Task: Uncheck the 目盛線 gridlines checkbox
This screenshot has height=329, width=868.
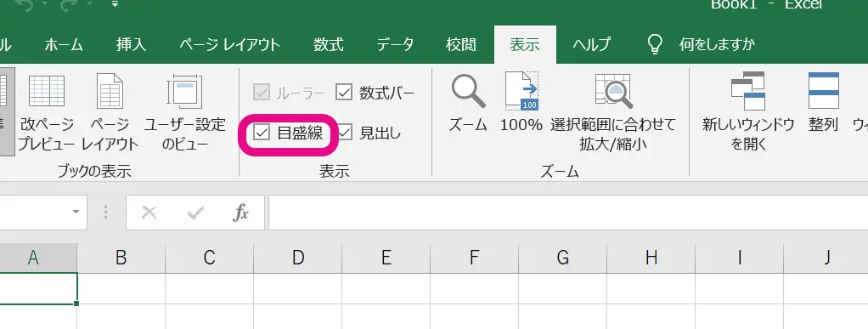Action: point(262,133)
